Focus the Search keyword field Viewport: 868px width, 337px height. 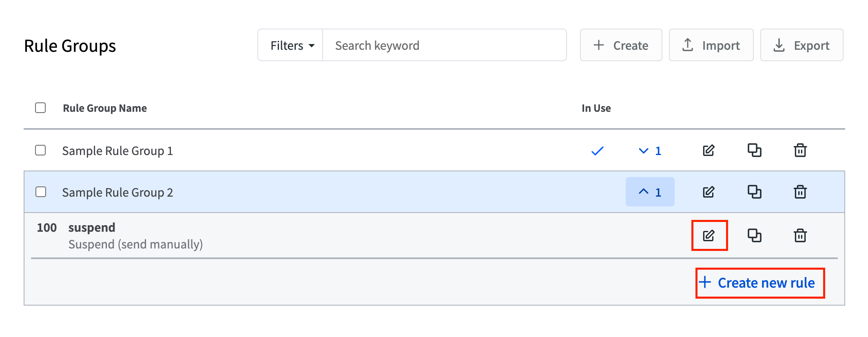click(x=445, y=45)
